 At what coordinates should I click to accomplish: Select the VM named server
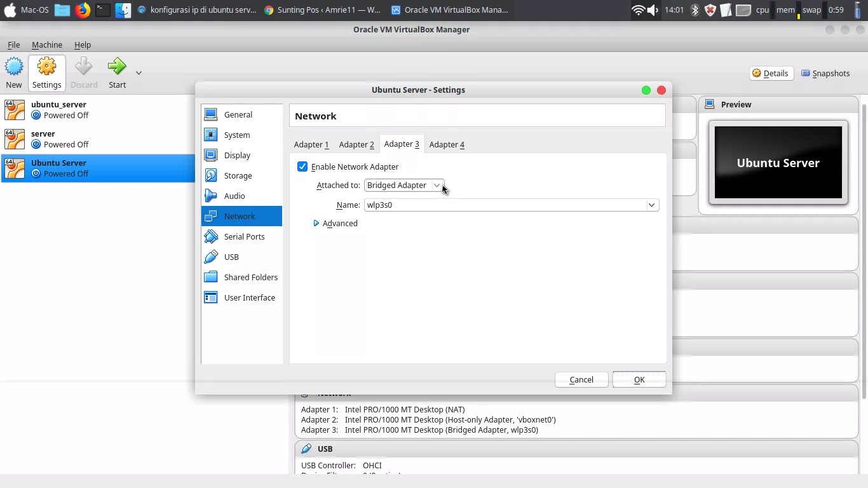tap(98, 139)
